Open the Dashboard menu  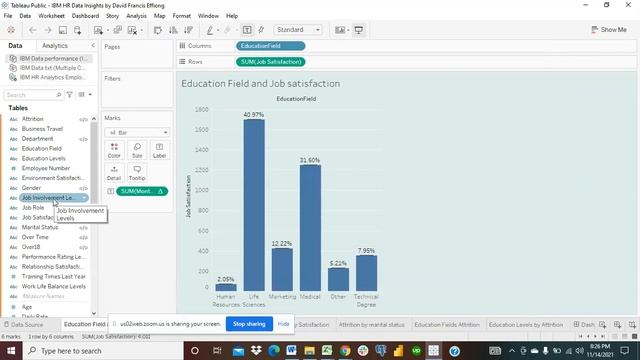pyautogui.click(x=85, y=16)
